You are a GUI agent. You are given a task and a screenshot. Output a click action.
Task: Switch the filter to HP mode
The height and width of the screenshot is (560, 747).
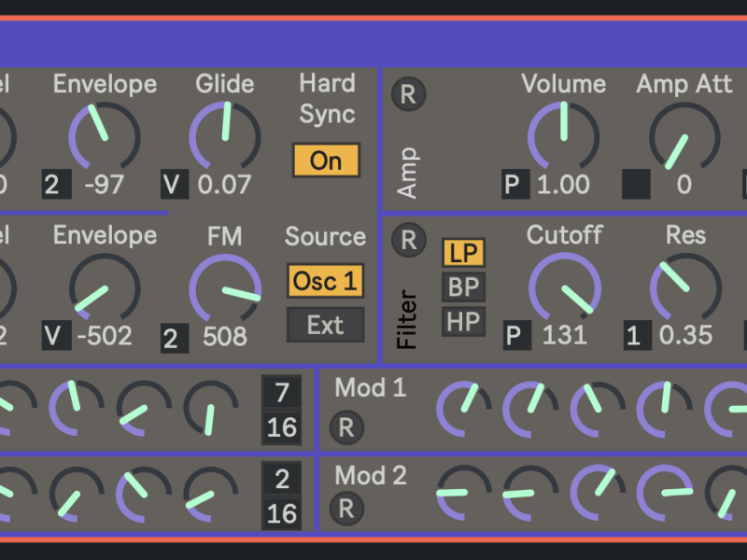point(463,322)
